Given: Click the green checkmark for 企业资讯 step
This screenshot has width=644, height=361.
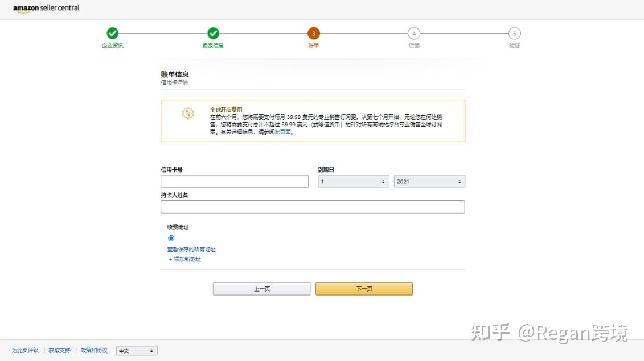Looking at the screenshot, I should pos(112,33).
